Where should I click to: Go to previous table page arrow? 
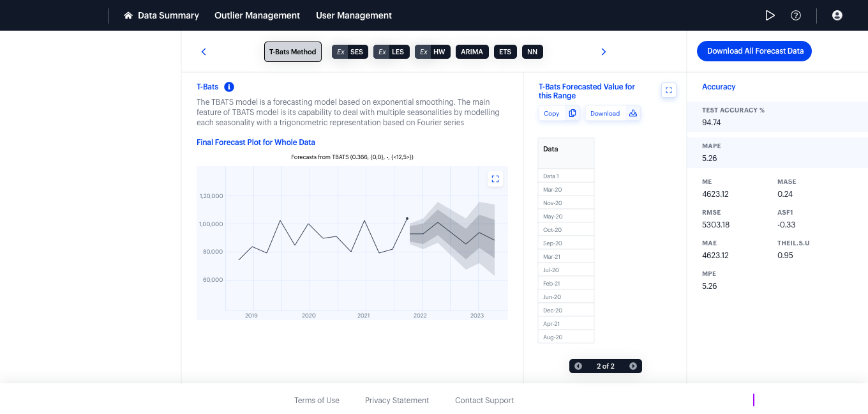(578, 366)
